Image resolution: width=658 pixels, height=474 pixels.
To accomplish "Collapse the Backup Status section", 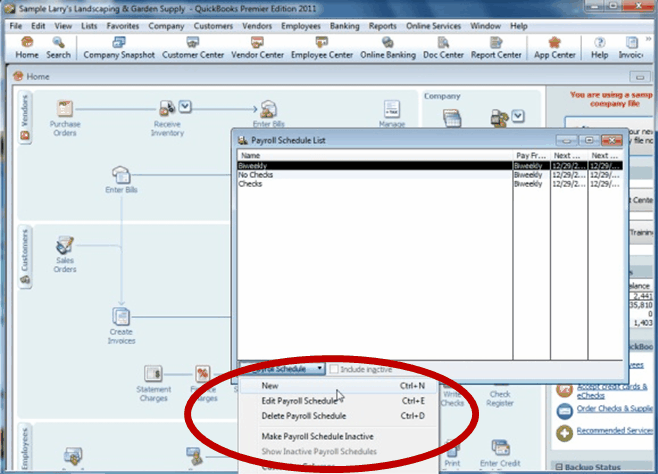I will tap(559, 467).
